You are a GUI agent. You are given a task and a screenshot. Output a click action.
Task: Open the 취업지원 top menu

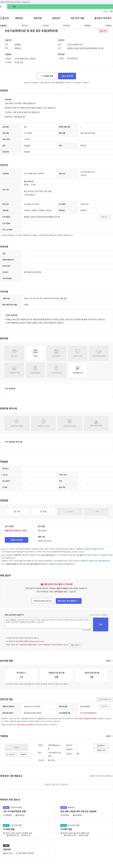pos(38,18)
